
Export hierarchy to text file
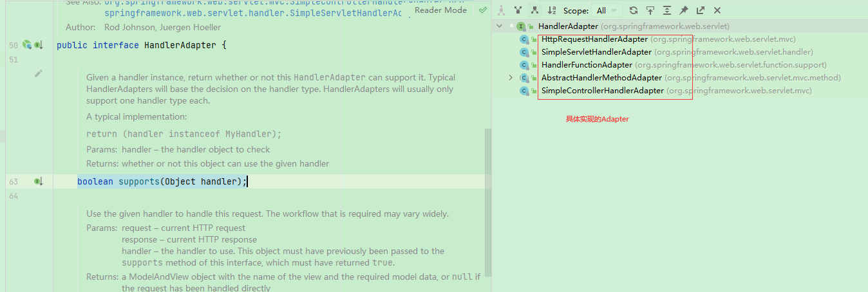[x=701, y=10]
